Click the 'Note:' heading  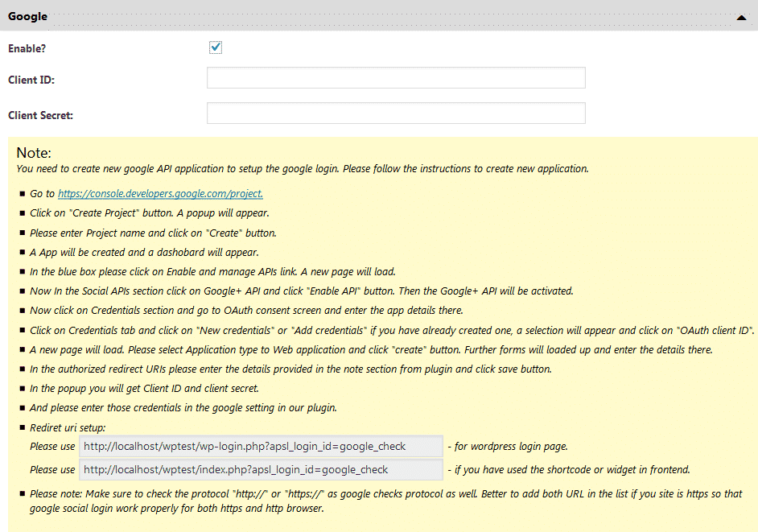34,153
